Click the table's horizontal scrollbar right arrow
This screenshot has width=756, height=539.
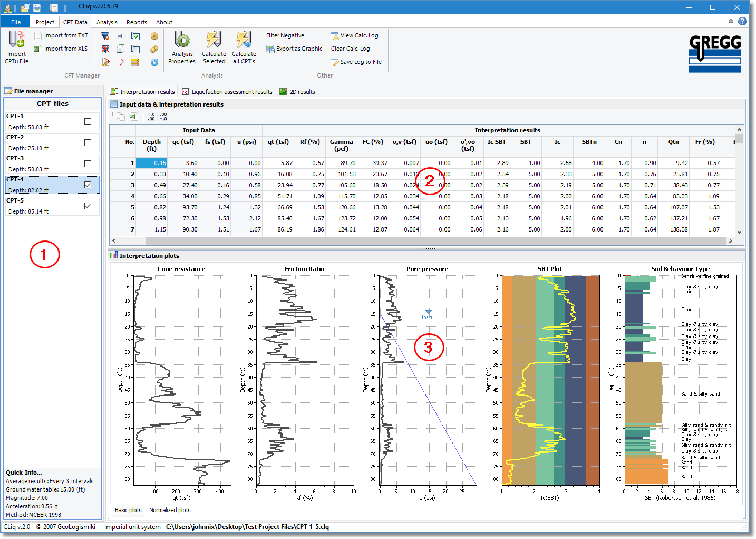[x=730, y=240]
